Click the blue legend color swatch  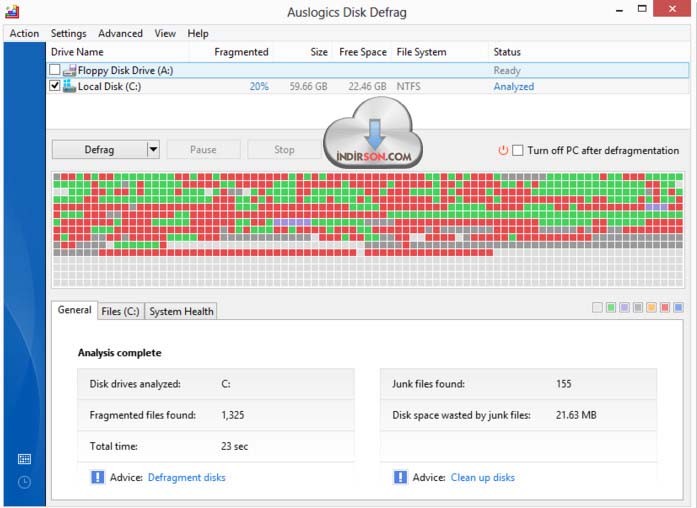pos(678,307)
